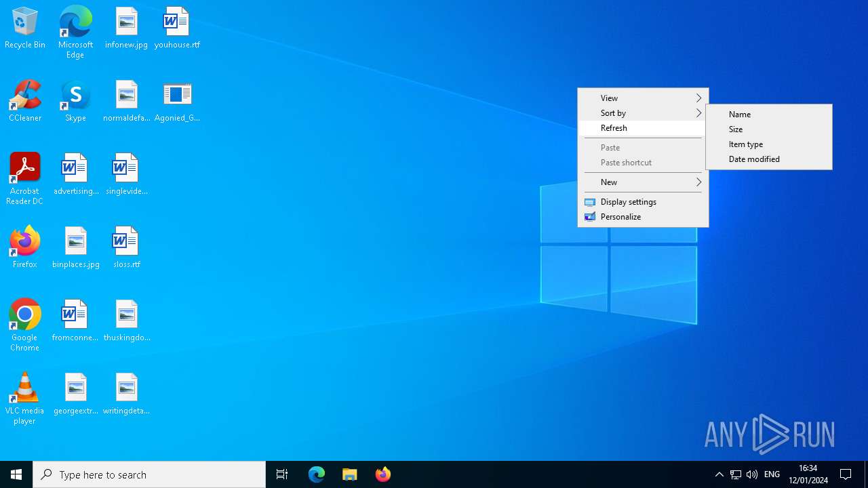
Task: Open the Windows Start menu
Action: coord(16,474)
